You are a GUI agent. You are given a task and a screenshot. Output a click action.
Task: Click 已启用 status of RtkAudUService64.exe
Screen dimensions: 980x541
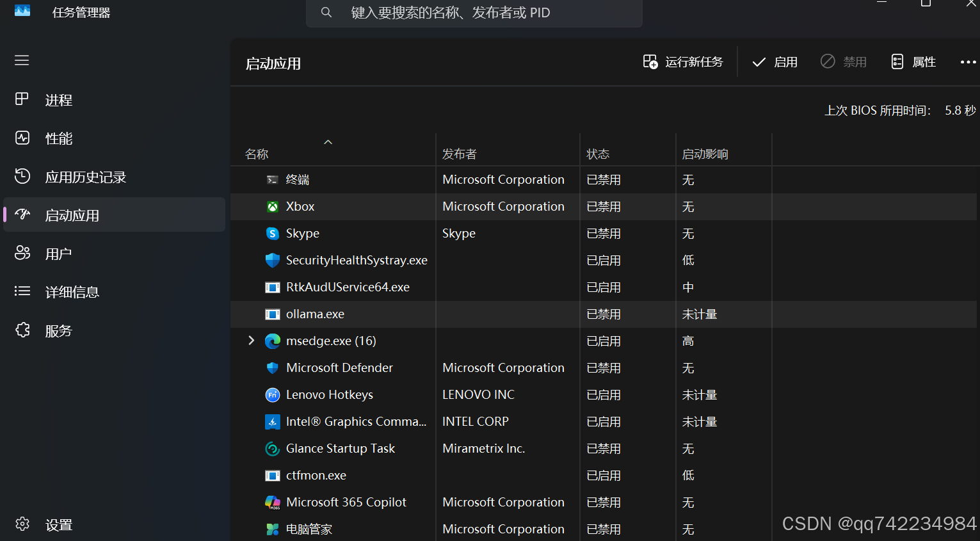(604, 287)
